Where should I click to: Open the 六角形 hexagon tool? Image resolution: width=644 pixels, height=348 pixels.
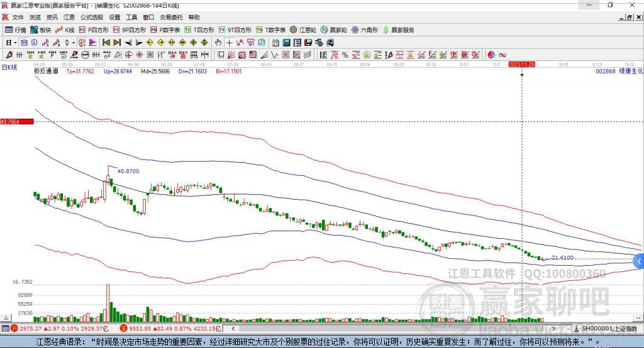click(365, 30)
